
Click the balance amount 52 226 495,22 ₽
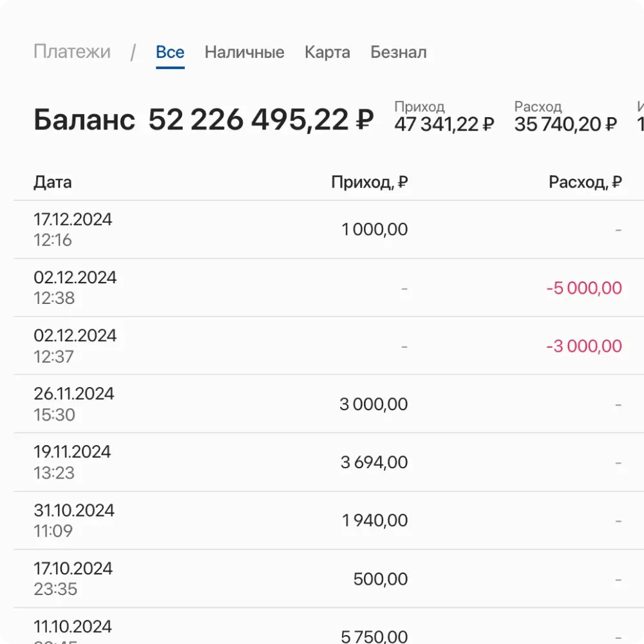[261, 120]
